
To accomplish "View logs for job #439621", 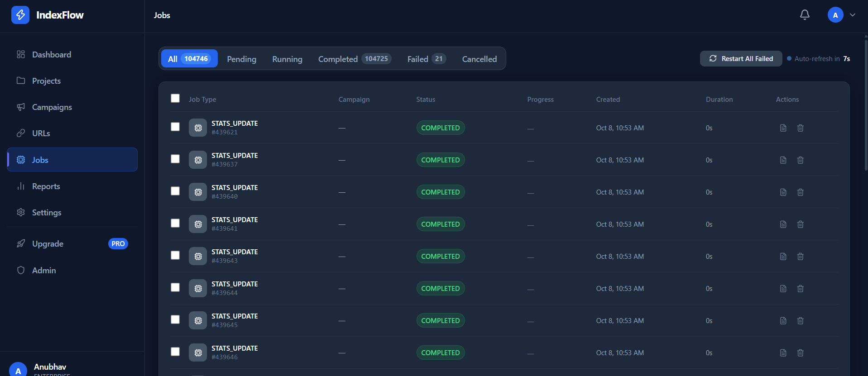I will pyautogui.click(x=783, y=128).
